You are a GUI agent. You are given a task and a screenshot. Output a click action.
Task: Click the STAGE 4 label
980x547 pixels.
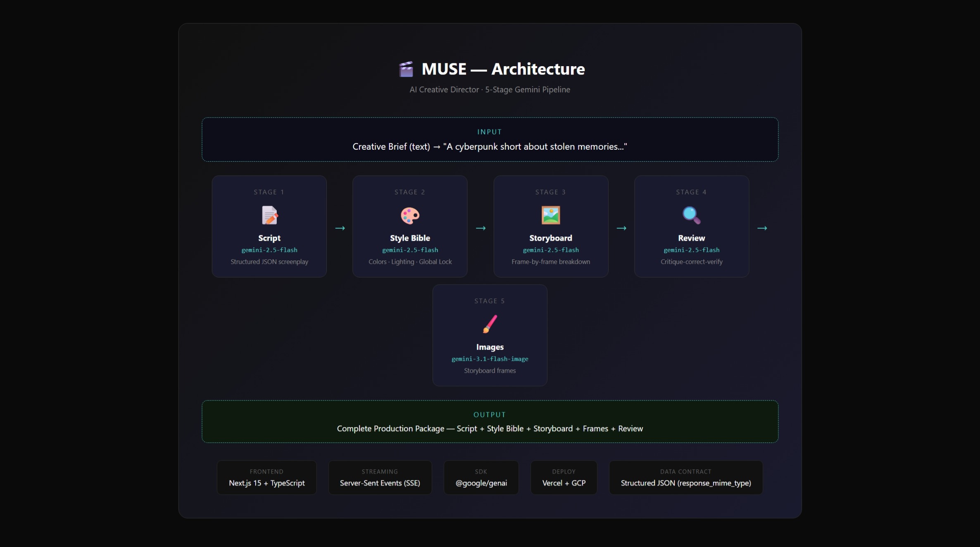pos(691,192)
